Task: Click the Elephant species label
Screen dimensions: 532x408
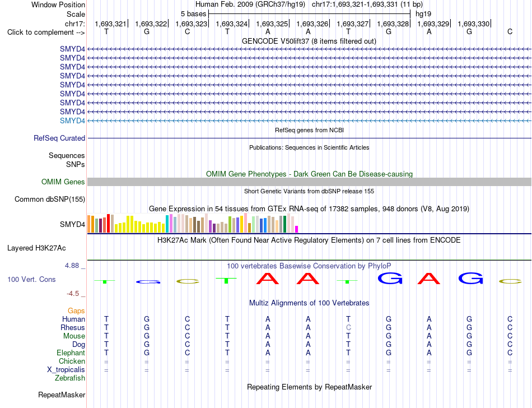Action: 71,353
